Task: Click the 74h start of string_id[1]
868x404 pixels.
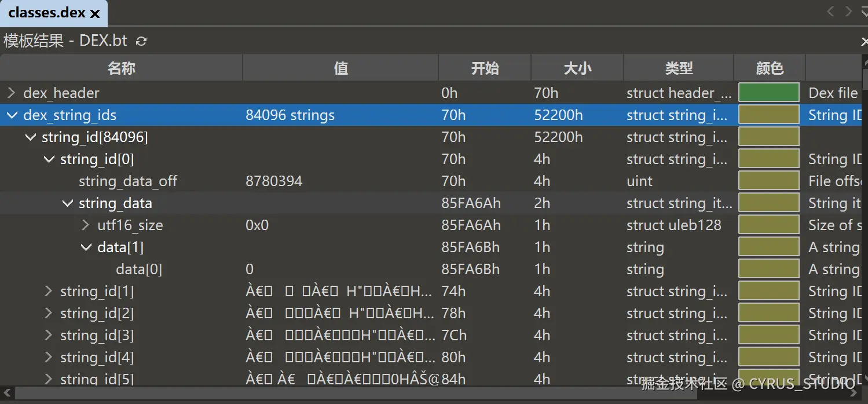Action: point(453,291)
